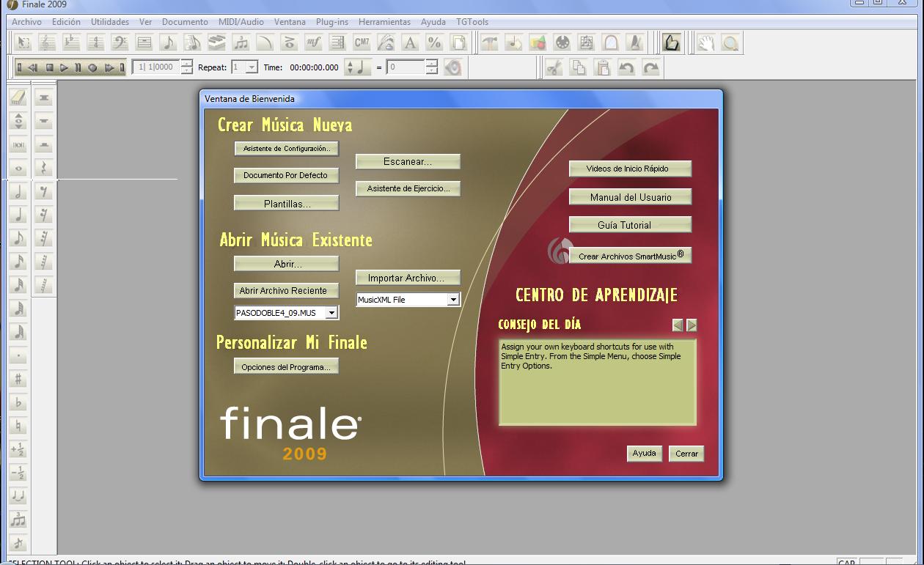Image resolution: width=924 pixels, height=565 pixels.
Task: Open the Plug-ins menu
Action: [331, 22]
